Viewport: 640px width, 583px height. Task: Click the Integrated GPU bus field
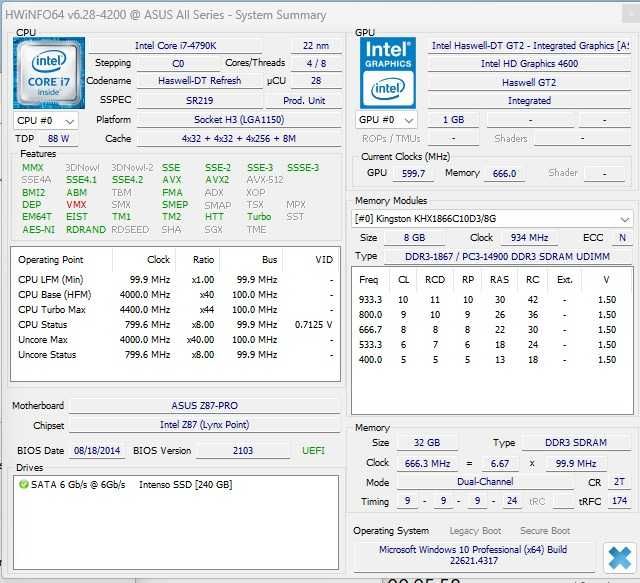pyautogui.click(x=529, y=101)
